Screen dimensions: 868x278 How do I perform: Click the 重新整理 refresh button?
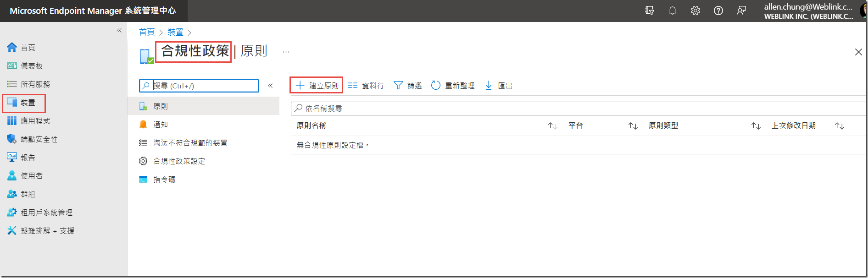pyautogui.click(x=453, y=86)
